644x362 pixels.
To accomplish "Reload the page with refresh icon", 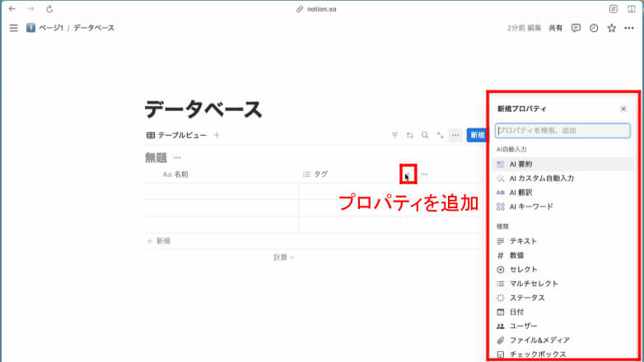I will (x=49, y=8).
